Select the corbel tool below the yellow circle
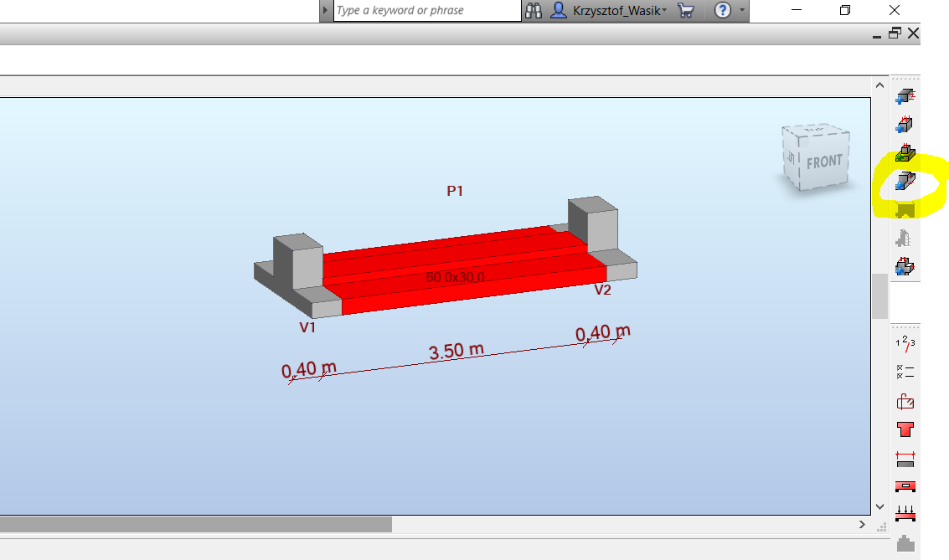Image resolution: width=949 pixels, height=560 pixels. coord(905,238)
